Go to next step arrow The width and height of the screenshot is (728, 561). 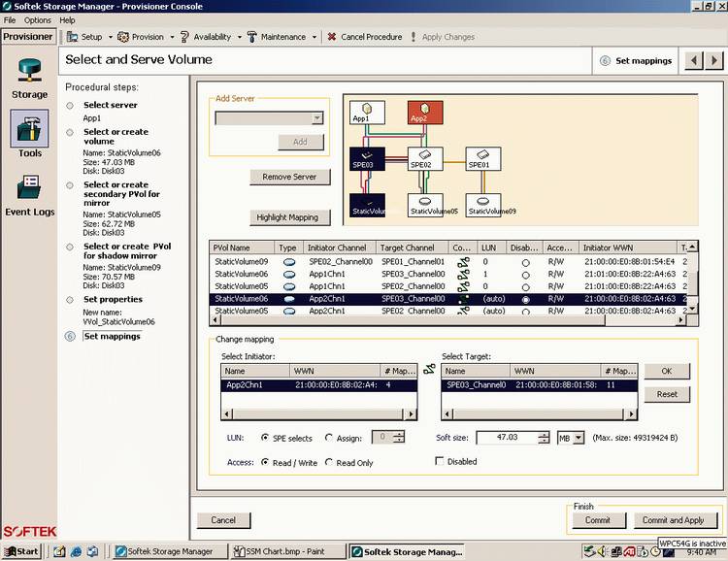click(714, 60)
